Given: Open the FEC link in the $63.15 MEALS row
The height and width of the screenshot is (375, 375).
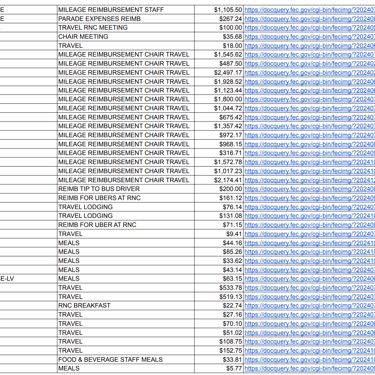Looking at the screenshot, I should (x=310, y=279).
